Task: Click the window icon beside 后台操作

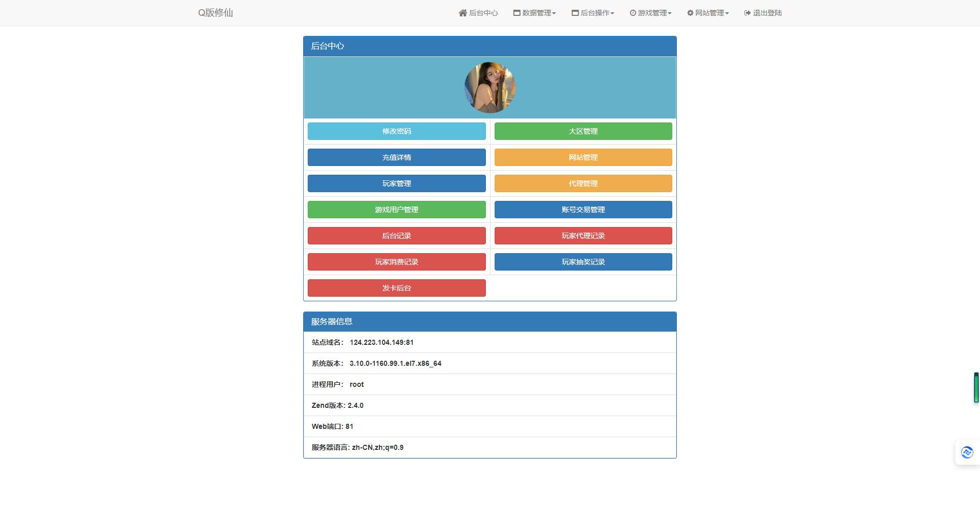Action: [x=575, y=13]
